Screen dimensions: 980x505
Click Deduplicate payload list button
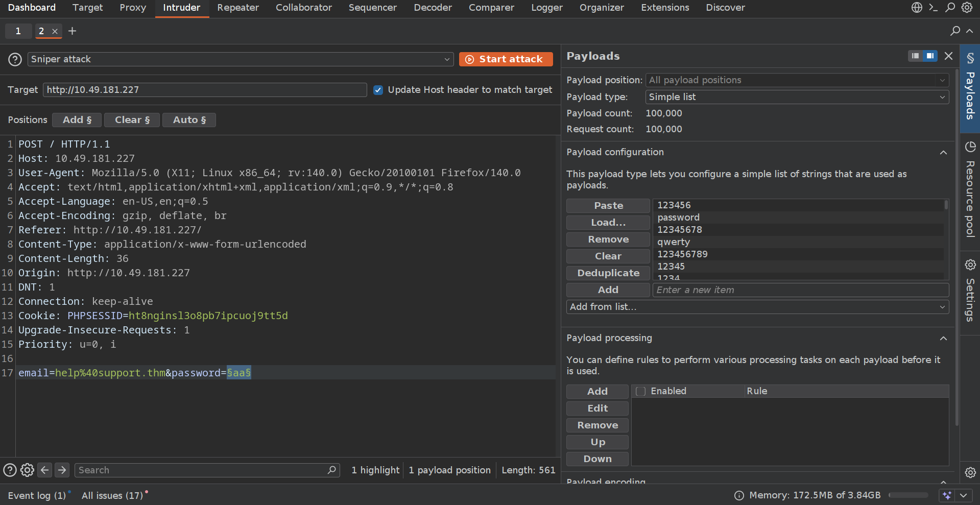[x=608, y=273]
